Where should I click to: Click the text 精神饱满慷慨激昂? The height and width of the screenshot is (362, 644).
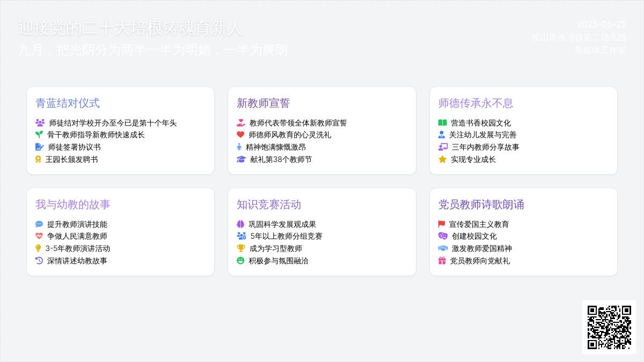click(x=276, y=147)
